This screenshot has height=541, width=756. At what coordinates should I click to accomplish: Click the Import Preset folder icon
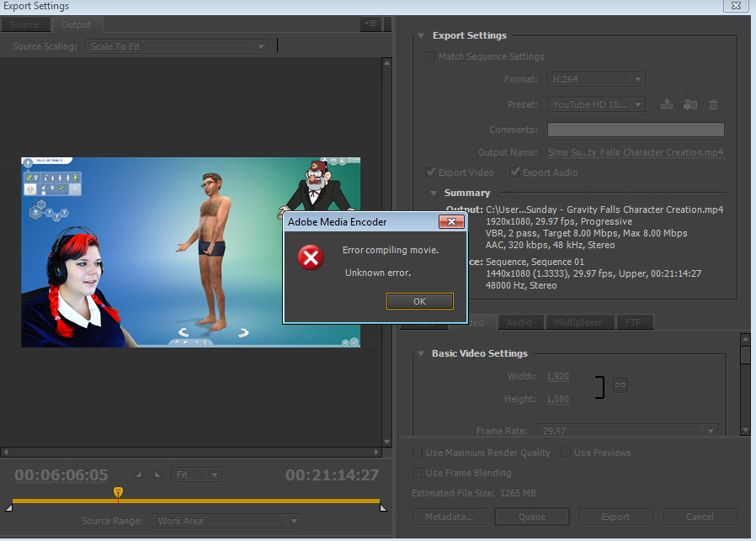pos(690,104)
